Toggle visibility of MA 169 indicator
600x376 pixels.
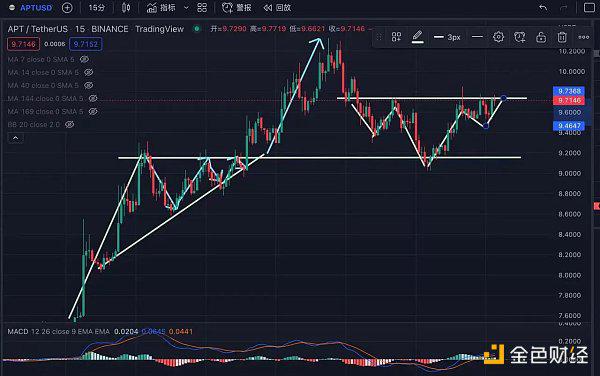tap(93, 111)
